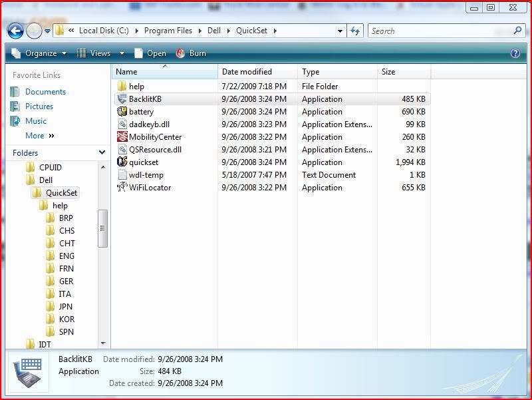Open the Help question mark icon
Image resolution: width=532 pixels, height=400 pixels.
pos(515,53)
